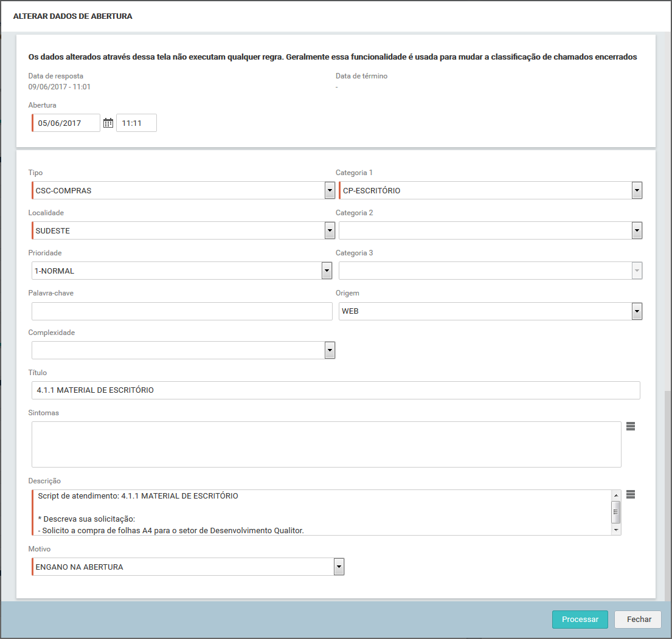Click the Complexidade label
Screen dimensions: 672x639
coord(52,333)
